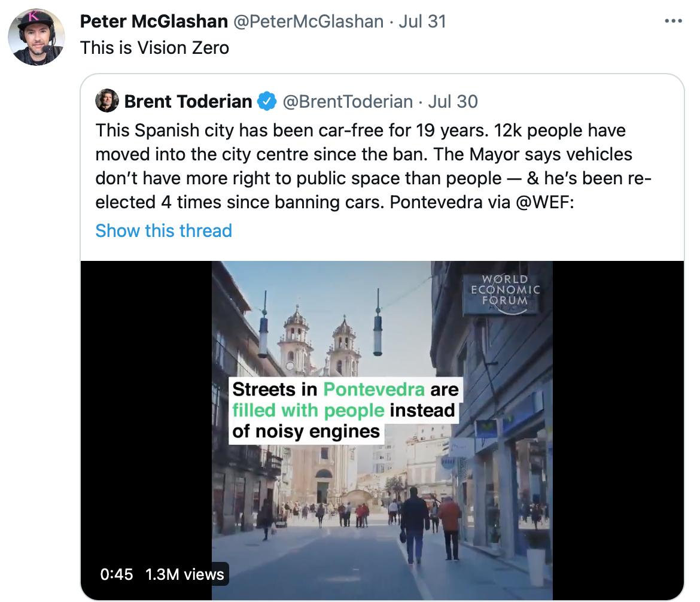Image resolution: width=700 pixels, height=602 pixels.
Task: Click the Jul 30 timestamp in the quoted tweet
Action: tap(453, 102)
